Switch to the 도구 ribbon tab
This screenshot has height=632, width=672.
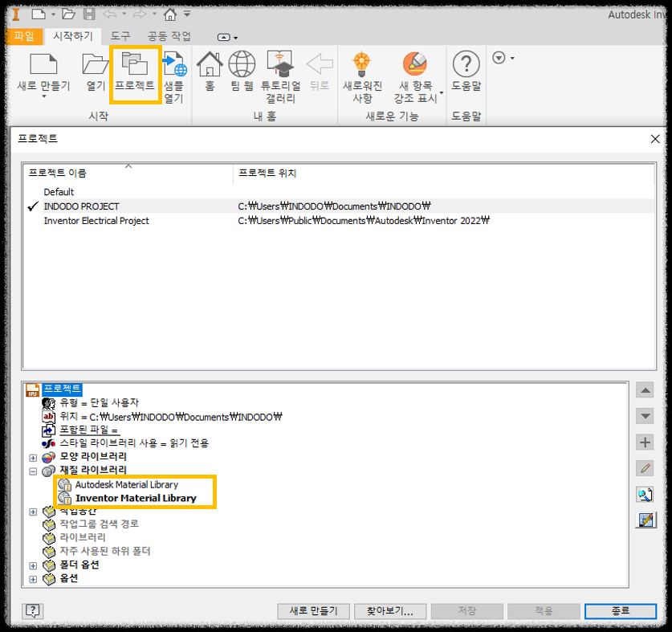click(x=120, y=36)
